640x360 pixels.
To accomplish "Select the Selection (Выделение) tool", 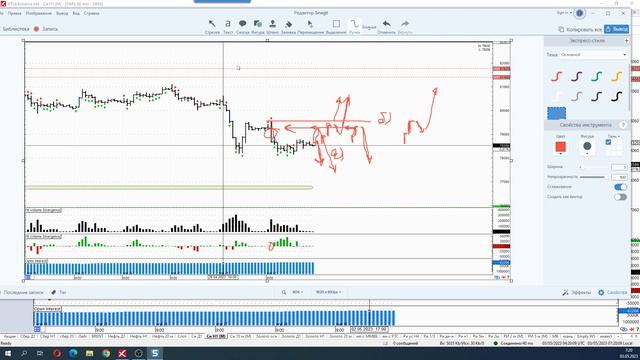I will (x=336, y=27).
